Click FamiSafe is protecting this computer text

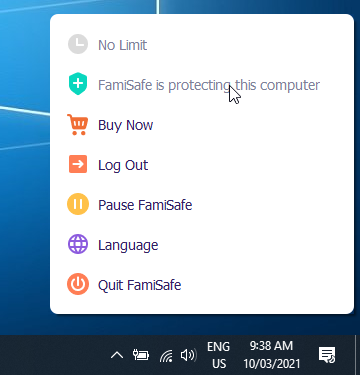(209, 85)
